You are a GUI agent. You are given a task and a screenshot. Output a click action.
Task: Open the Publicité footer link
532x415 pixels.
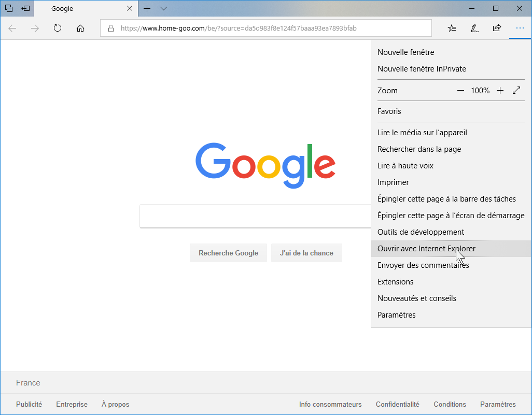coord(29,405)
